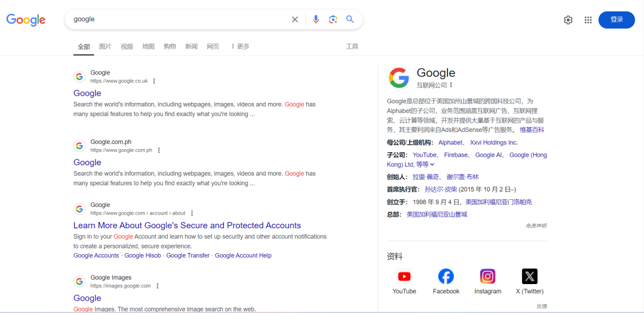Open the Google Transfer sitelink

click(188, 256)
